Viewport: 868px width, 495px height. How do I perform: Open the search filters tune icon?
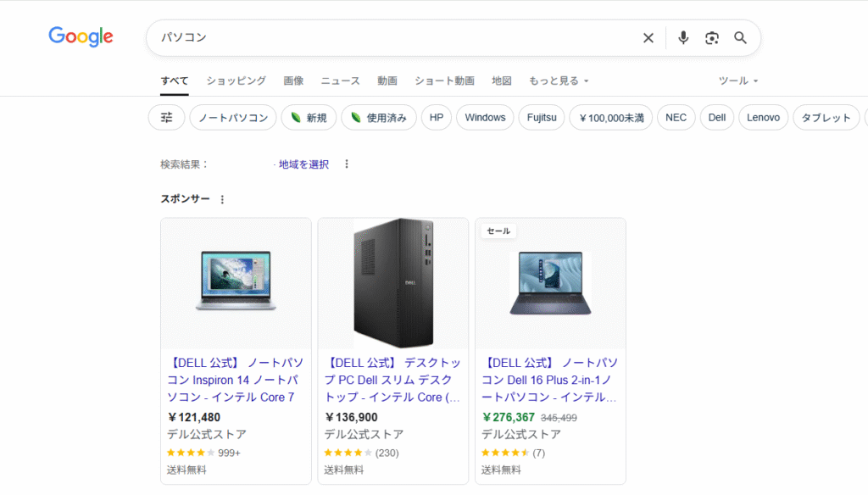click(x=165, y=117)
